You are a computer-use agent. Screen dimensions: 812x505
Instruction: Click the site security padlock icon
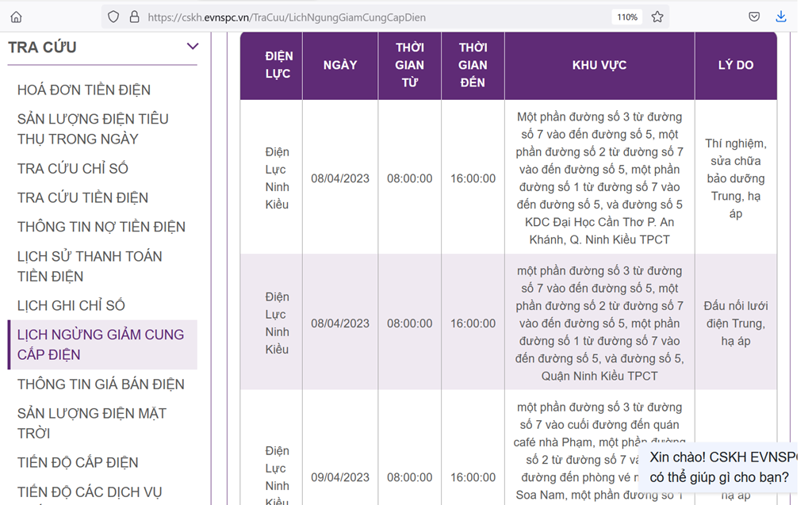[133, 17]
